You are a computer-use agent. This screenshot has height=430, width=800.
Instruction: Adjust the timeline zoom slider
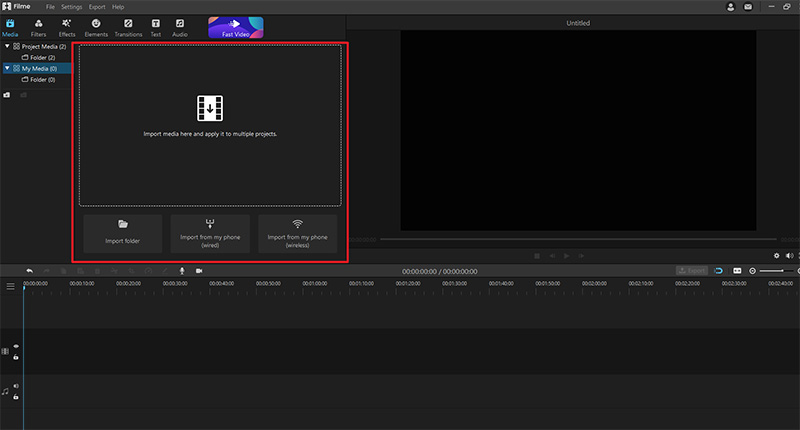click(x=777, y=271)
